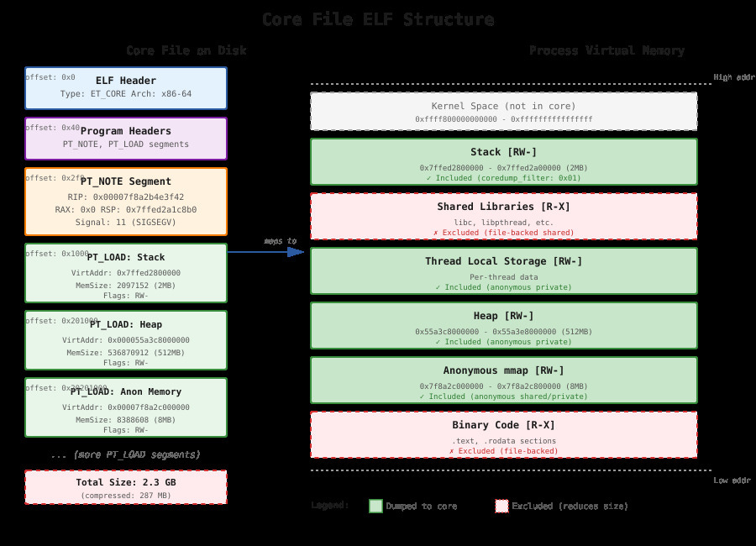The height and width of the screenshot is (546, 756).
Task: Click the 'Legend:' label
Action: (329, 506)
